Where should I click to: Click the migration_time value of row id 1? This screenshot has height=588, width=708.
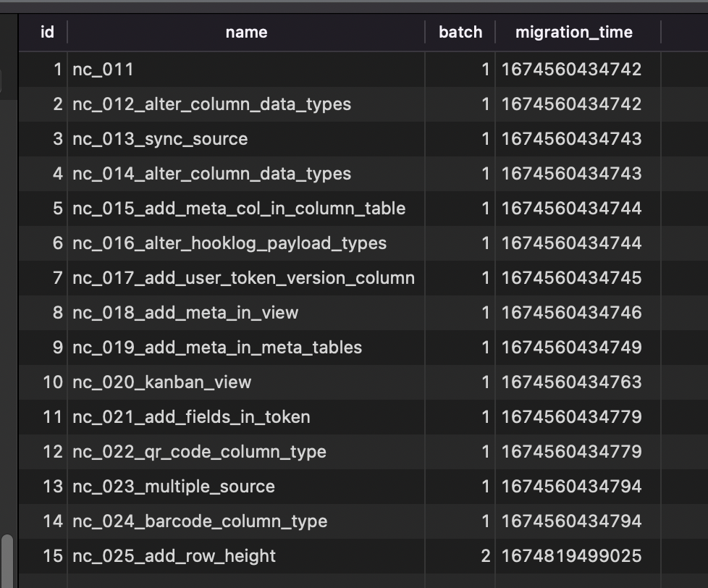[571, 69]
